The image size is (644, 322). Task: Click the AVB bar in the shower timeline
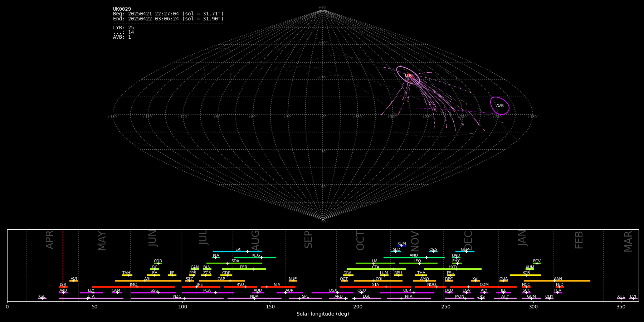pyautogui.click(x=63, y=293)
